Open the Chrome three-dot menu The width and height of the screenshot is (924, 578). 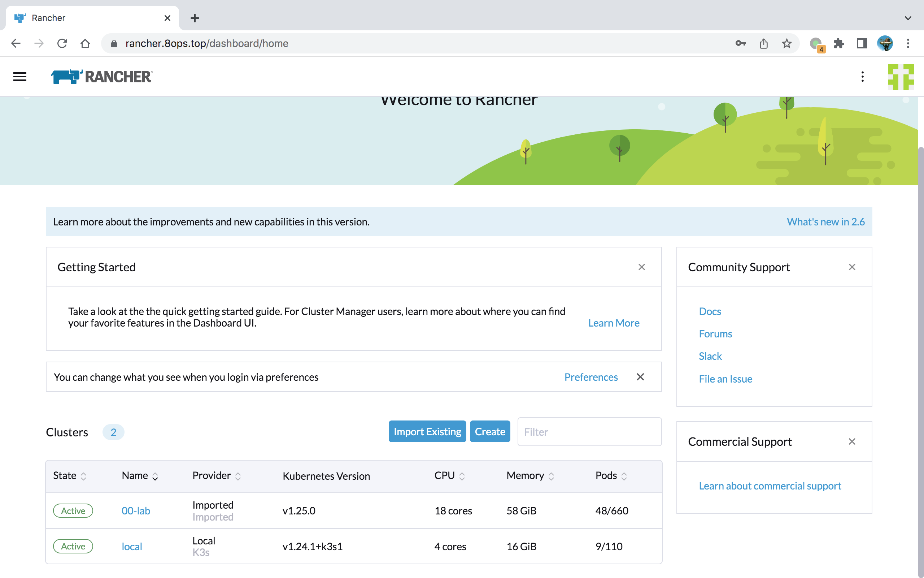908,43
